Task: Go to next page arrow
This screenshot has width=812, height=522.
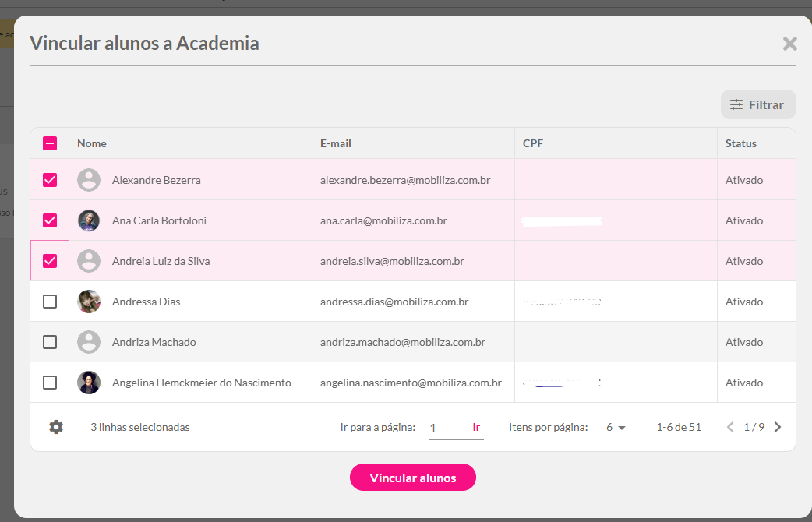Action: point(777,427)
